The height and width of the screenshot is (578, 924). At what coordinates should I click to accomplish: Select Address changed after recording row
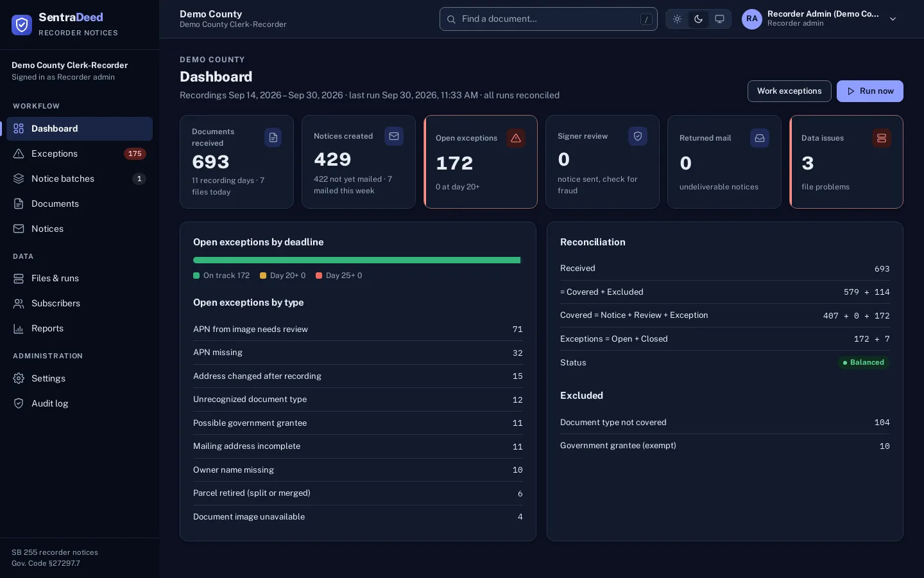358,376
